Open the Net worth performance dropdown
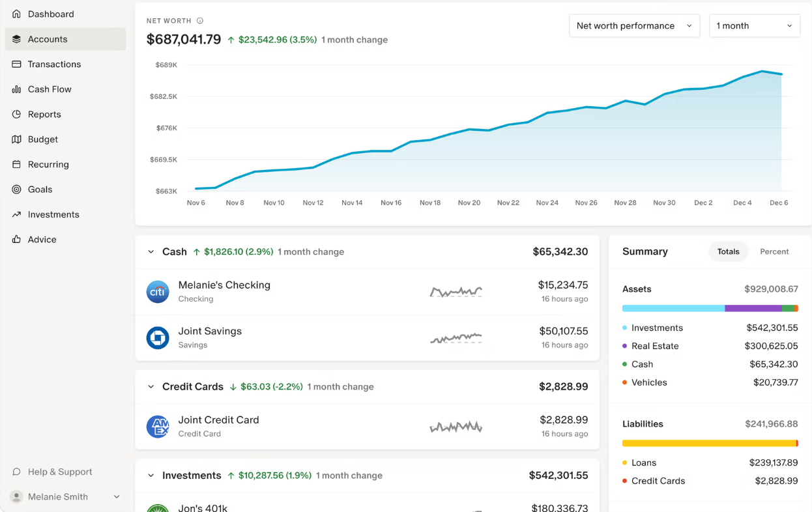Screen dimensions: 812x512 click(633, 26)
